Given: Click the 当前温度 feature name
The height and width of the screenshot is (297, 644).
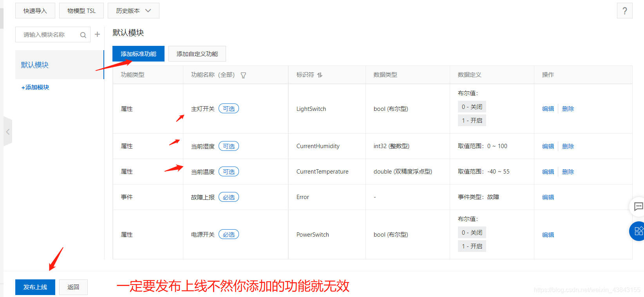Looking at the screenshot, I should (x=203, y=172).
